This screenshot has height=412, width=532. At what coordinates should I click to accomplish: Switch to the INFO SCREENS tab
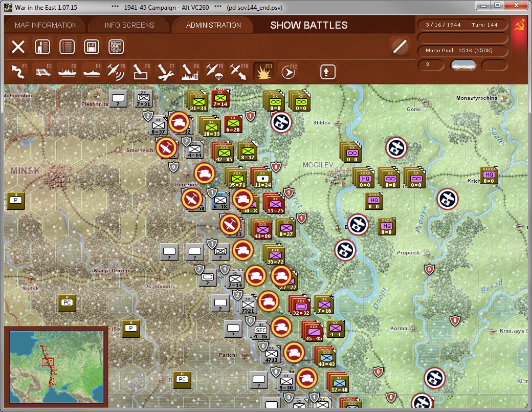click(x=129, y=25)
